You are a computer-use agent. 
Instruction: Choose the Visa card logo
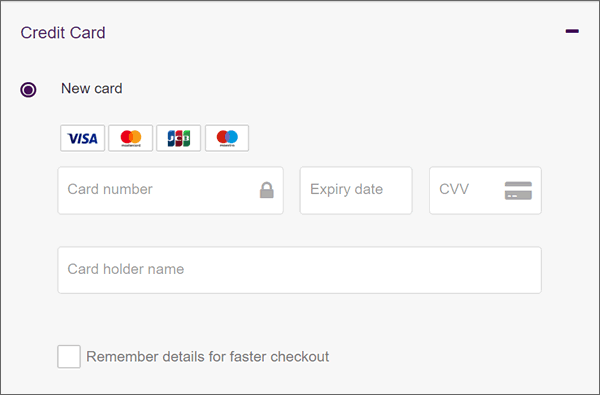(82, 138)
